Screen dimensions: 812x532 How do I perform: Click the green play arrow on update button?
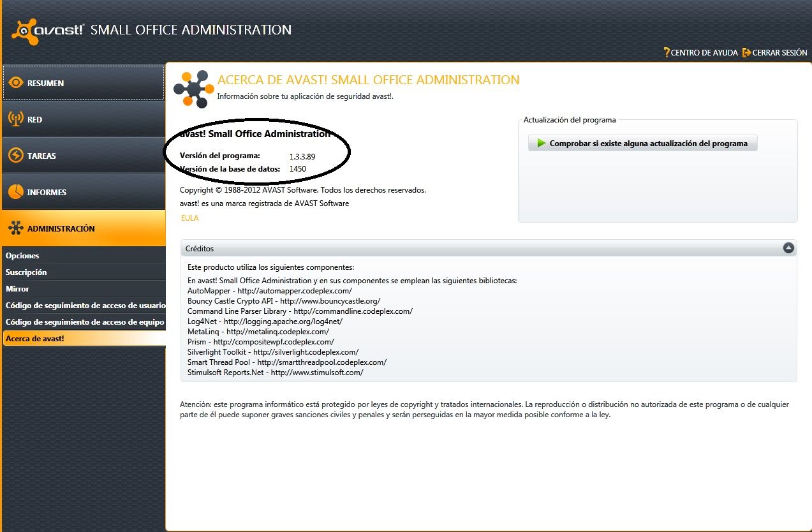point(542,144)
